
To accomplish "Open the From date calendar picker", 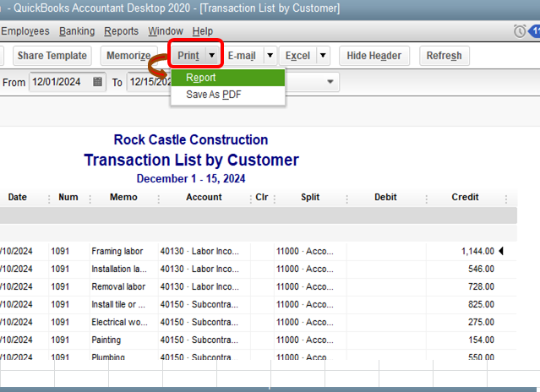I will coord(98,82).
